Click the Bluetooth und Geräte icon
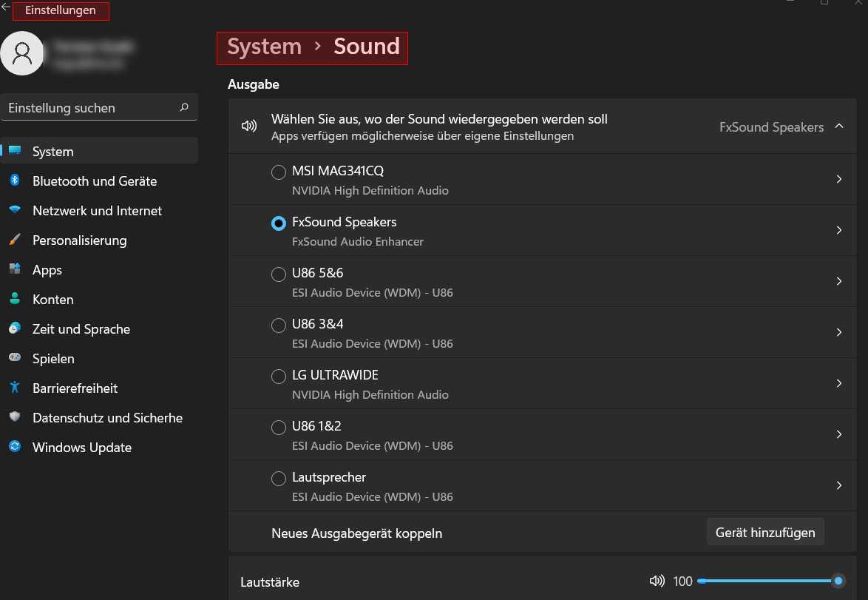868x600 pixels. click(x=15, y=181)
